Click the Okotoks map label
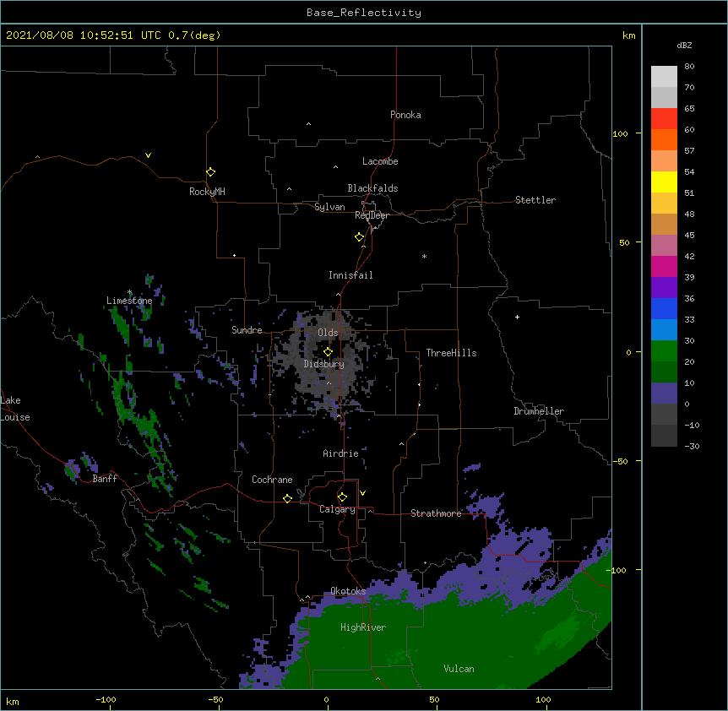This screenshot has height=711, width=728. 348,591
